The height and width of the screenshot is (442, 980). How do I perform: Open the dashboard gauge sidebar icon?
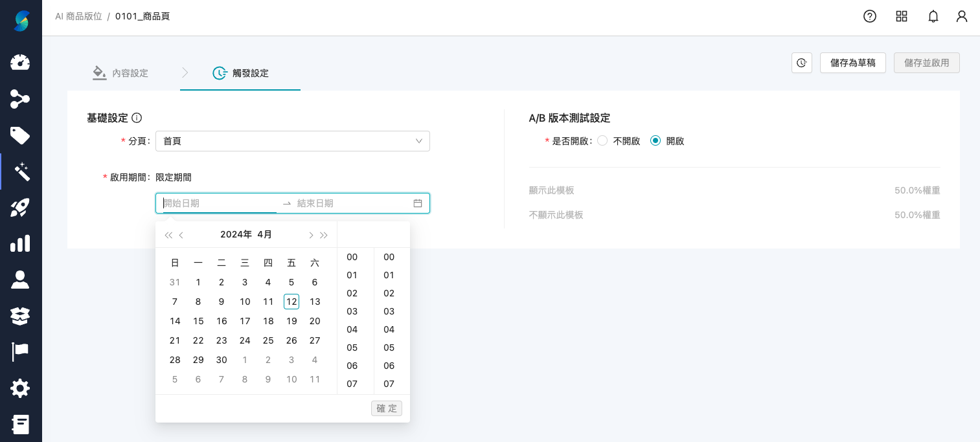pyautogui.click(x=20, y=63)
